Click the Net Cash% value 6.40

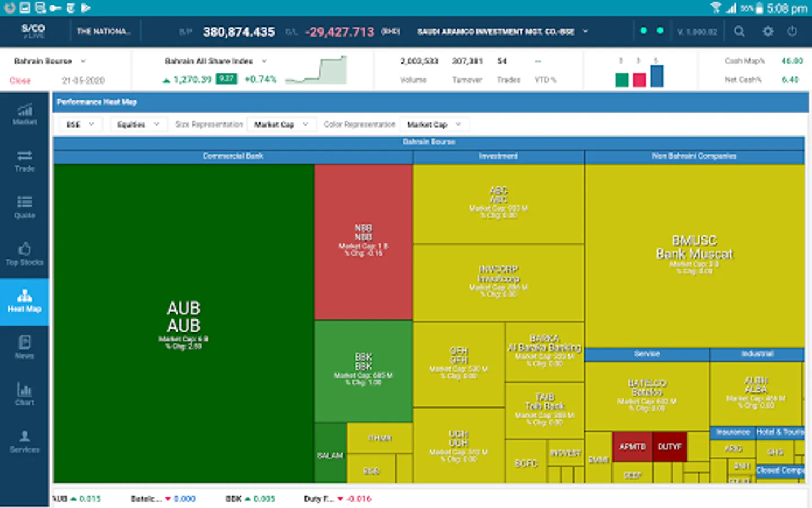[791, 80]
